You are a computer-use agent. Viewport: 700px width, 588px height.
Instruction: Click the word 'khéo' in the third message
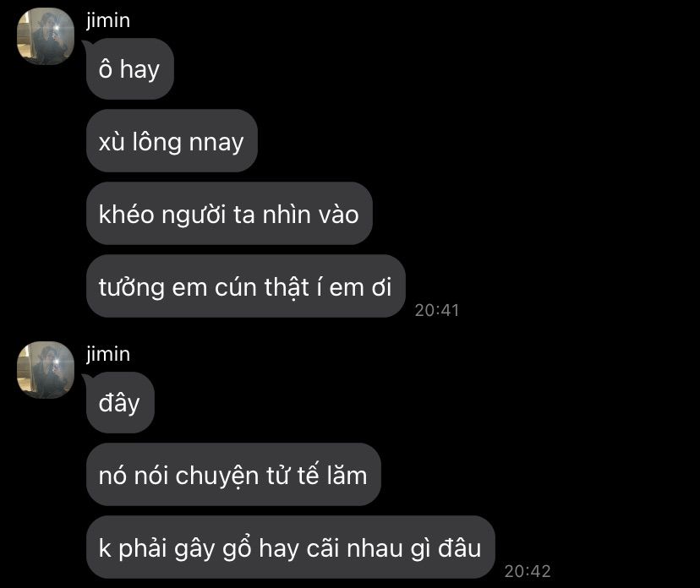point(126,214)
